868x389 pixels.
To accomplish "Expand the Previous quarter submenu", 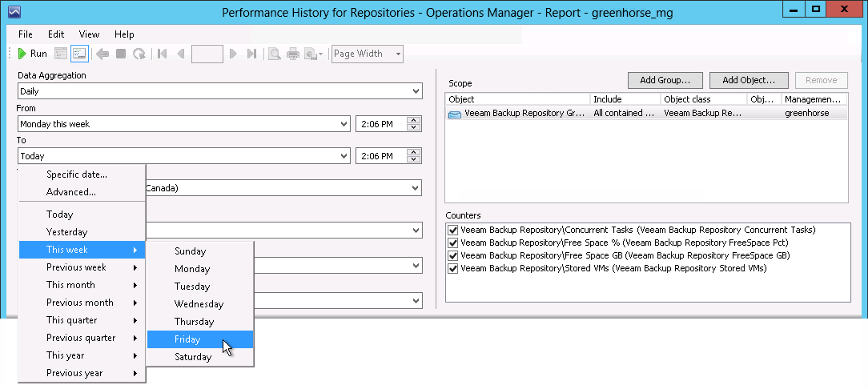I will [x=82, y=338].
